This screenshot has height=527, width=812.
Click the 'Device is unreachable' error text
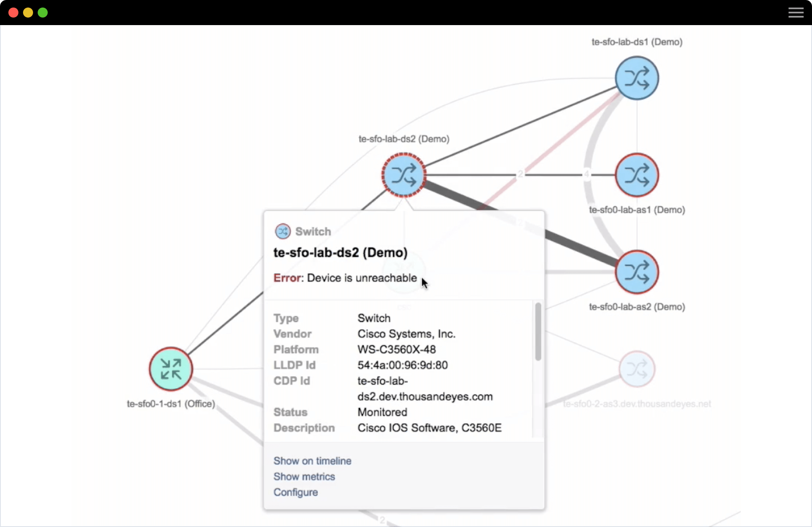point(362,278)
